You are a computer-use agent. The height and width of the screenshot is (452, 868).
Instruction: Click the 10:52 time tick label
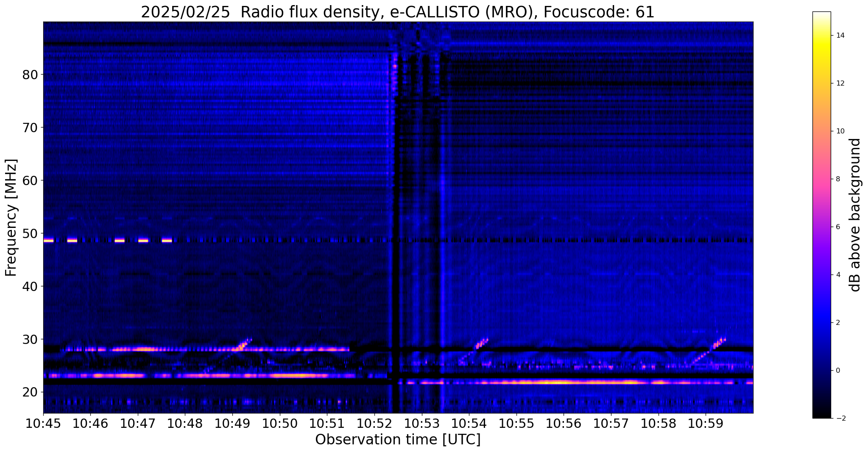click(374, 424)
